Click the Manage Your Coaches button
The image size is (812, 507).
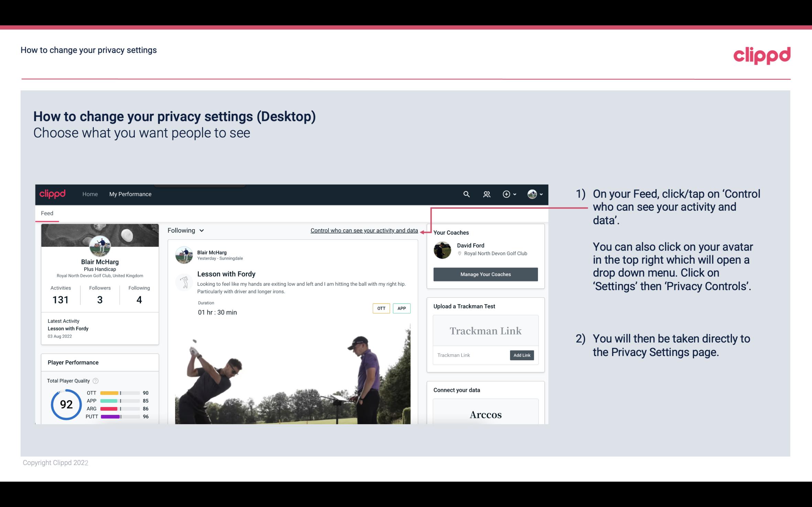click(x=485, y=274)
